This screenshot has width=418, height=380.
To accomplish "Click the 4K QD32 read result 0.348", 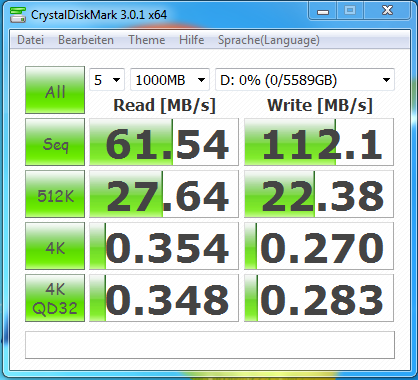I will pos(164,298).
